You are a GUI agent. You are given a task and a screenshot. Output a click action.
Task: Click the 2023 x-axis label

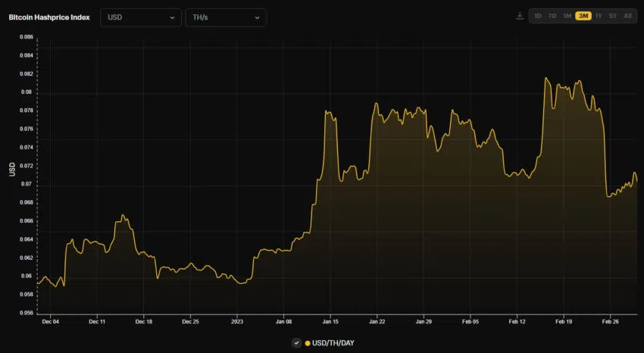tap(237, 322)
